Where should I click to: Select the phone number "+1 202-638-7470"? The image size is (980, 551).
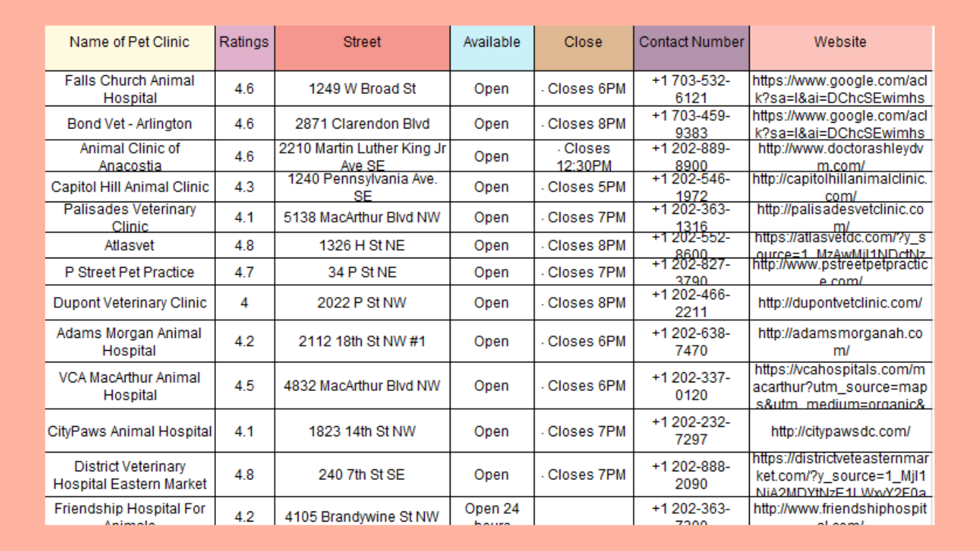pyautogui.click(x=692, y=342)
